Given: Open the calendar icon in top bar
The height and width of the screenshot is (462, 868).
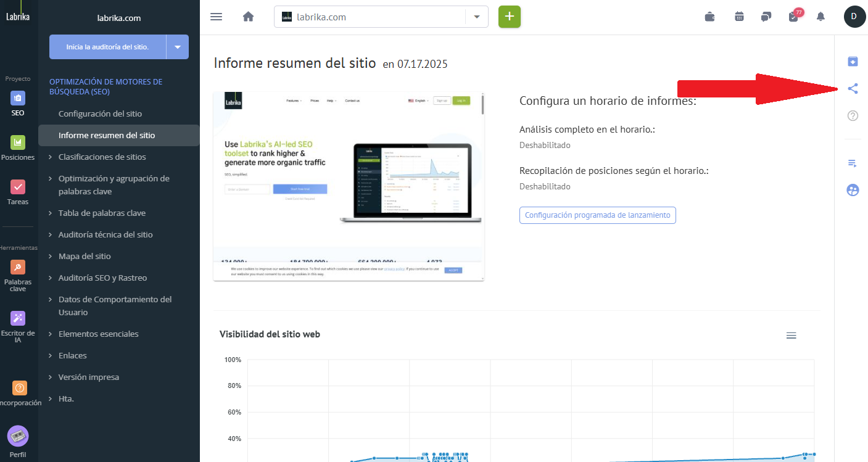Looking at the screenshot, I should [x=739, y=17].
